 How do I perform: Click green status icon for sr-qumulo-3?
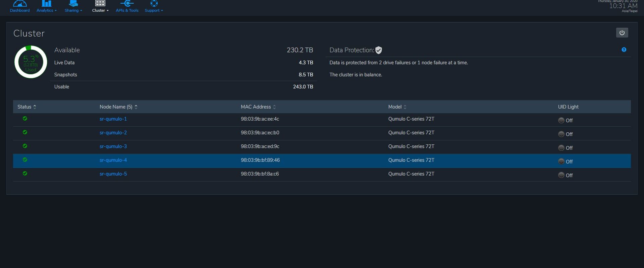[25, 146]
